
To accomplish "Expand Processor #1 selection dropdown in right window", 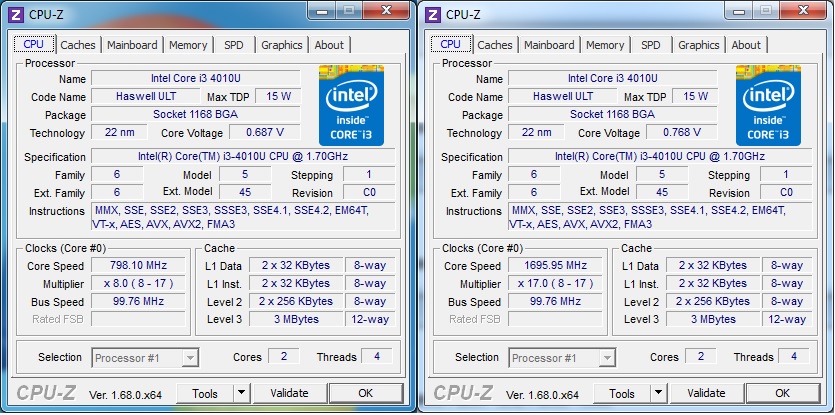I will [607, 358].
